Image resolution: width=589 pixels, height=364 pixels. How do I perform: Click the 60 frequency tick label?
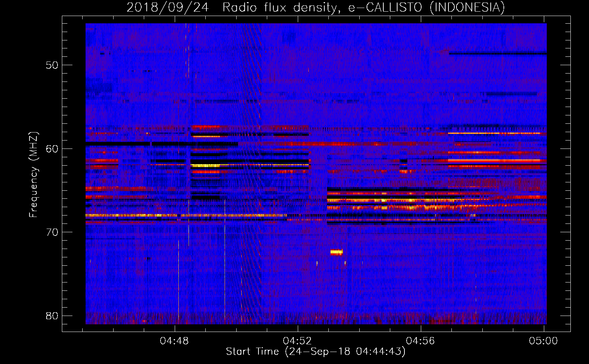point(52,149)
